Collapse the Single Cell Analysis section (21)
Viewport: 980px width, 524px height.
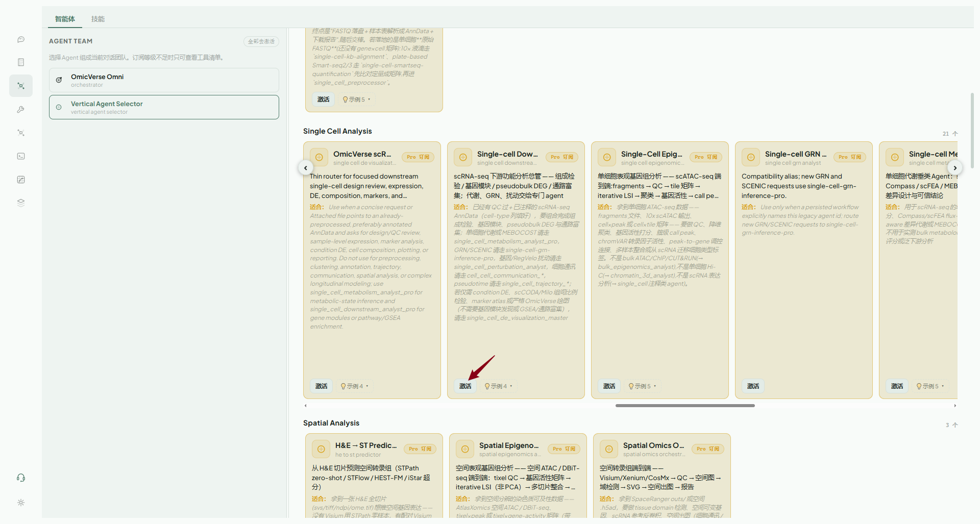(x=950, y=134)
